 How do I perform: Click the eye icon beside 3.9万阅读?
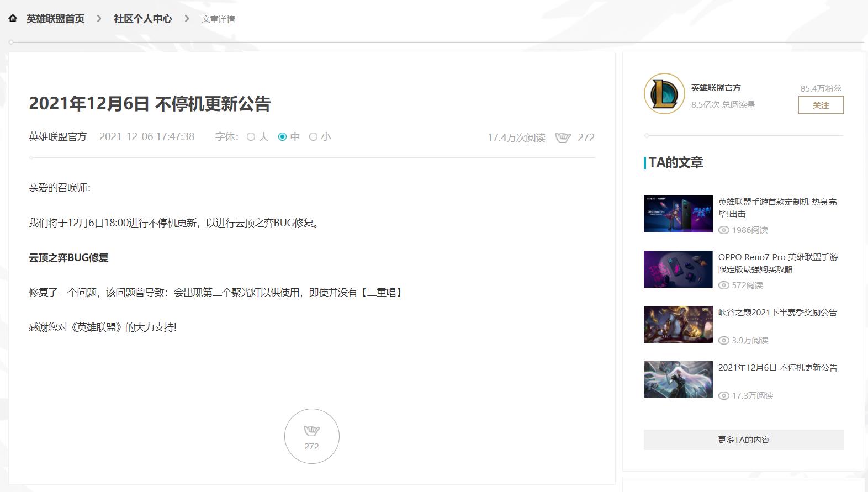[724, 341]
